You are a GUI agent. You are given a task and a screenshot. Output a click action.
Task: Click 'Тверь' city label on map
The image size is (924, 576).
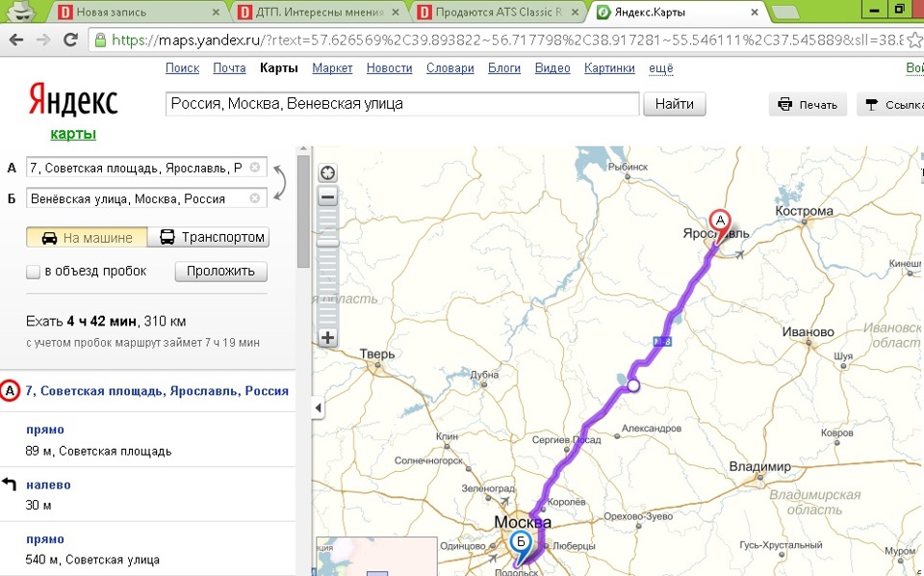(x=377, y=353)
